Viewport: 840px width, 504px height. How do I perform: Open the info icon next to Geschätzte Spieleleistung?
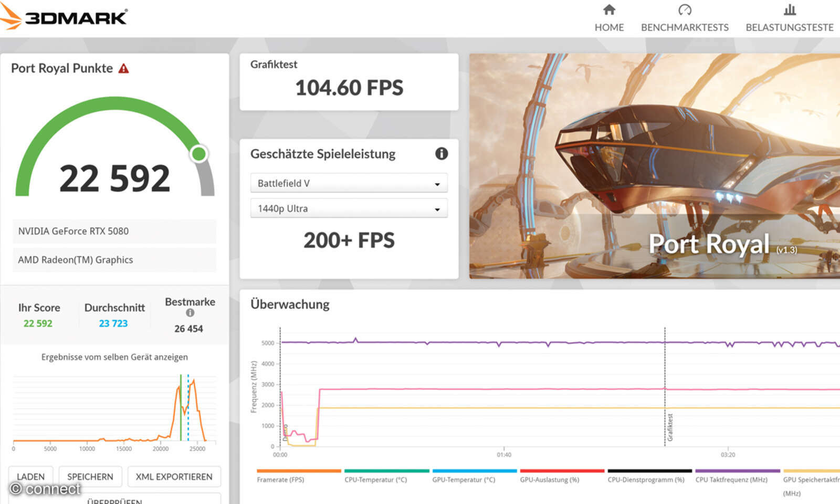[441, 153]
